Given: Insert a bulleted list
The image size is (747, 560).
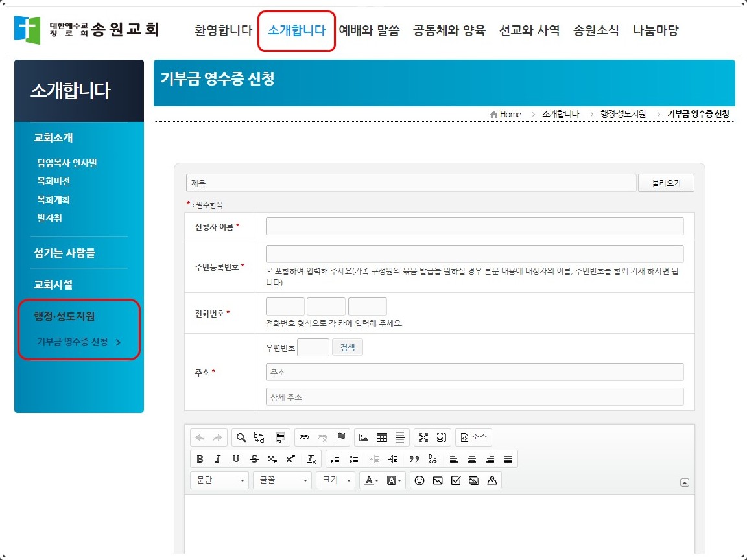Looking at the screenshot, I should 353,459.
